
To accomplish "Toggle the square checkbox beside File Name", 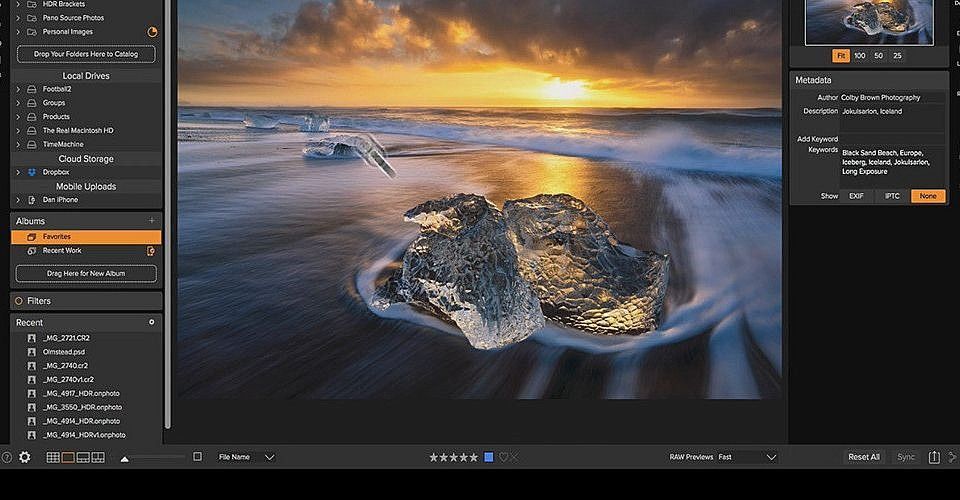I will click(197, 457).
